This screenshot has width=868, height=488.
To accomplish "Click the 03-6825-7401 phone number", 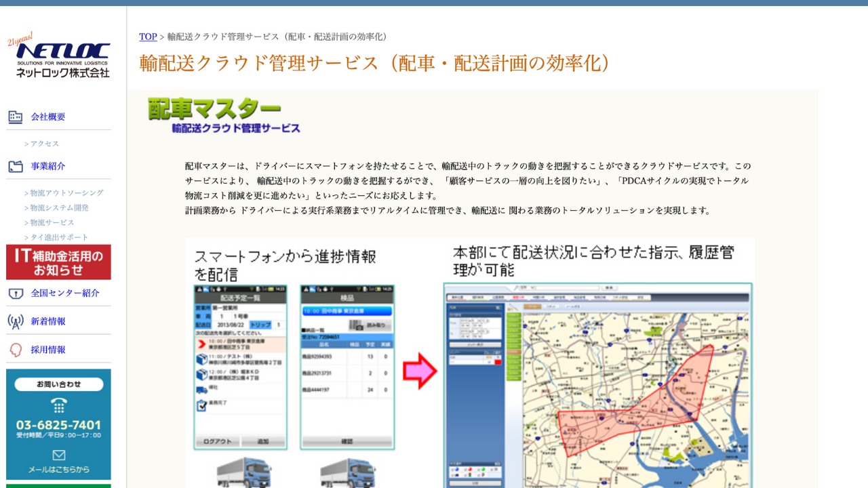I will (x=59, y=425).
